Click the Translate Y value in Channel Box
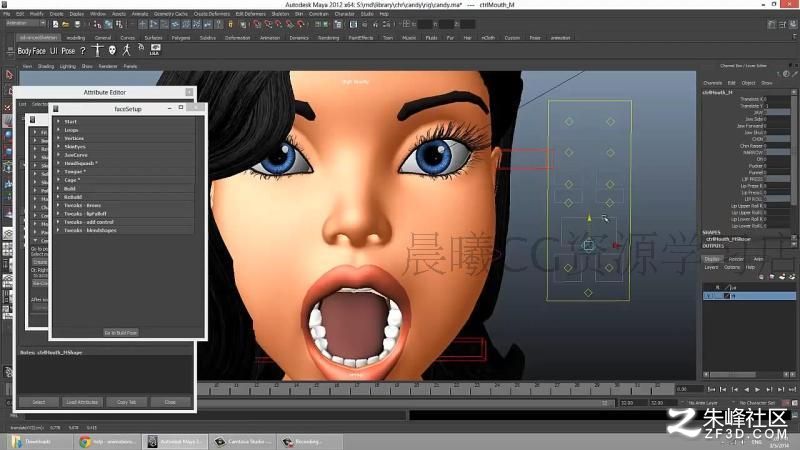The width and height of the screenshot is (800, 450). (778, 106)
